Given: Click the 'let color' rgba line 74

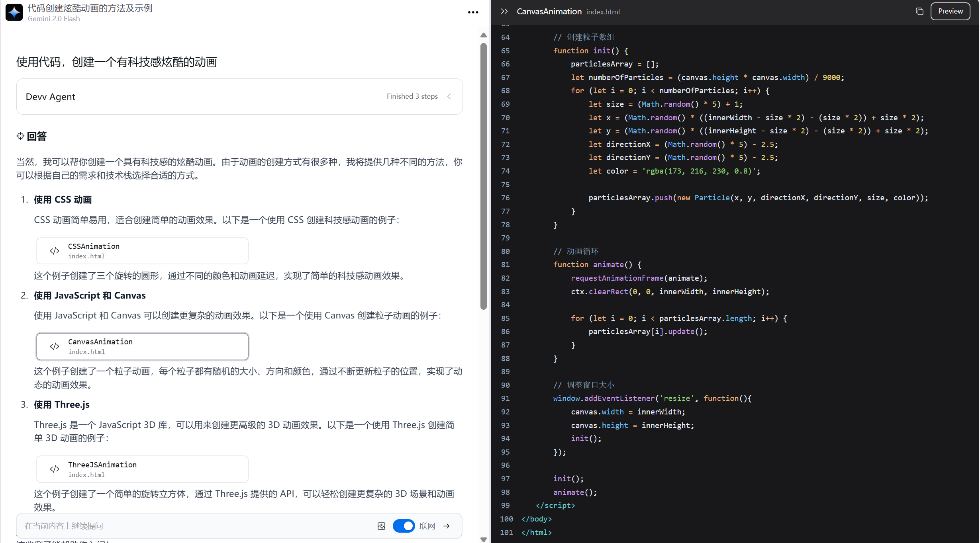Looking at the screenshot, I should (674, 171).
